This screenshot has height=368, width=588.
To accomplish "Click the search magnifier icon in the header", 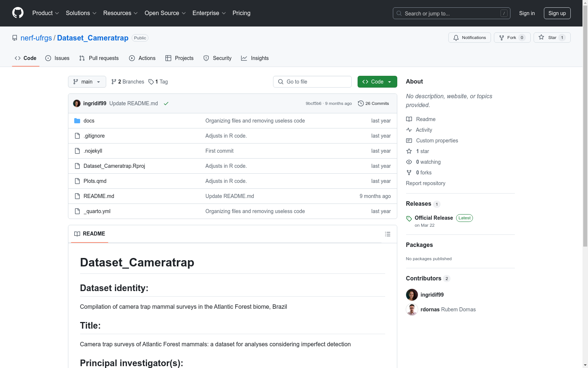I will click(x=399, y=13).
